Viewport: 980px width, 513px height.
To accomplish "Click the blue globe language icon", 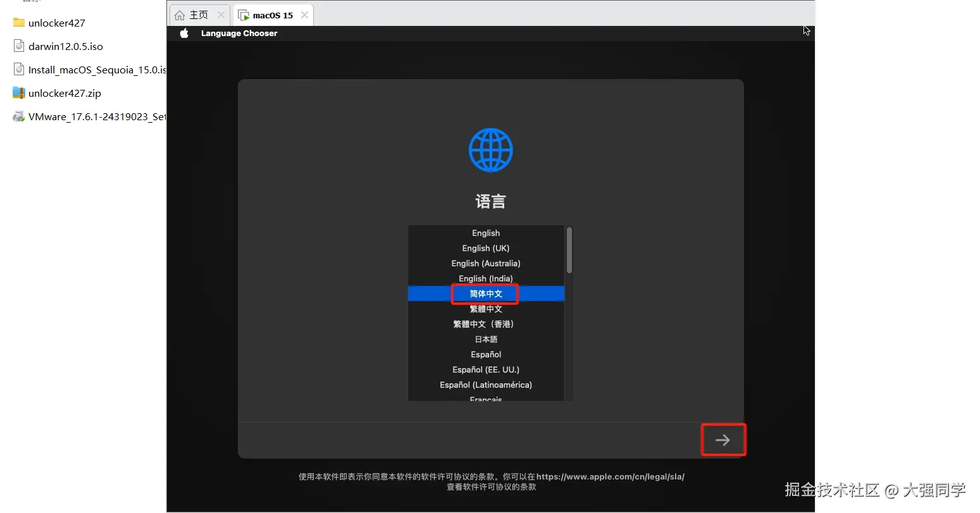I will pyautogui.click(x=490, y=150).
